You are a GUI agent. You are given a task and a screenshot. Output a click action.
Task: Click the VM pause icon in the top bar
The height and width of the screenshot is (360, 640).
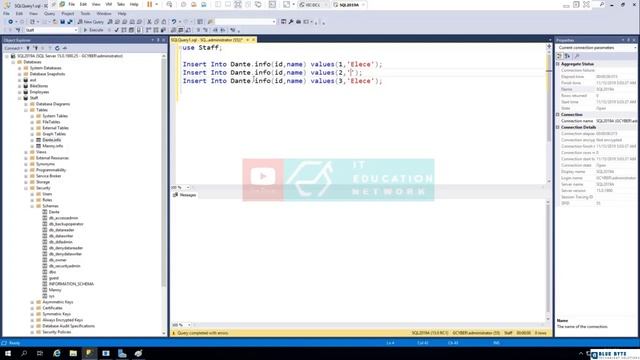click(150, 4)
